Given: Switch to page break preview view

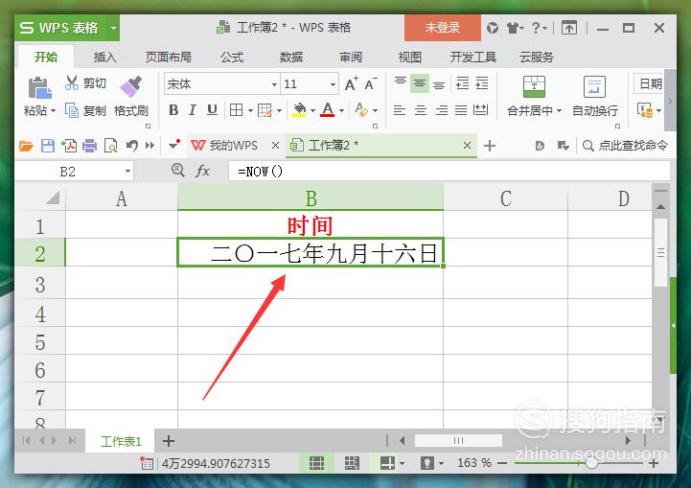Looking at the screenshot, I should [x=352, y=463].
